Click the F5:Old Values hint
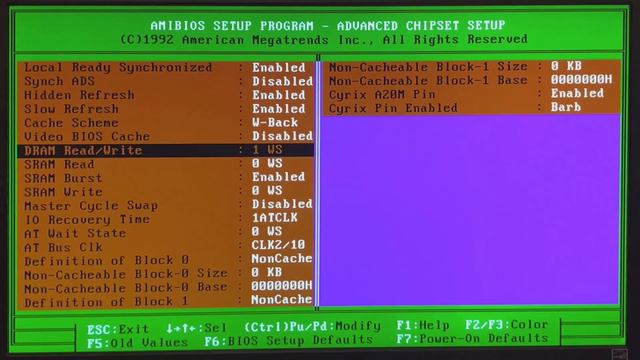The image size is (640, 360). (138, 343)
